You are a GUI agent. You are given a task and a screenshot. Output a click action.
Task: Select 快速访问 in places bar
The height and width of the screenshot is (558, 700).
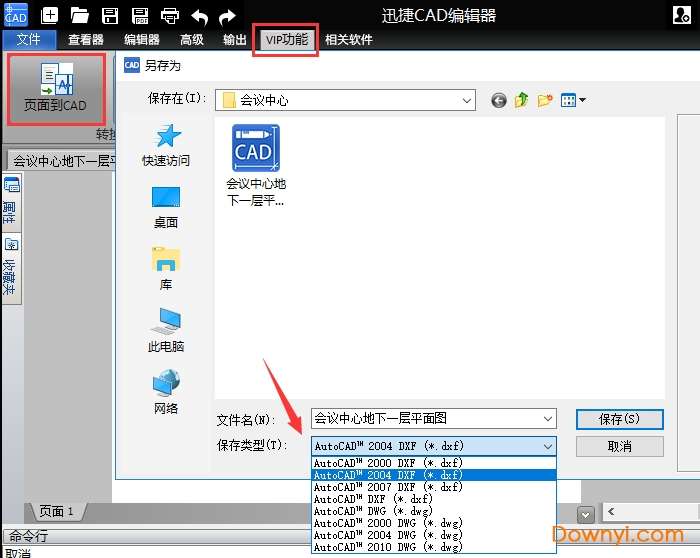pyautogui.click(x=166, y=146)
